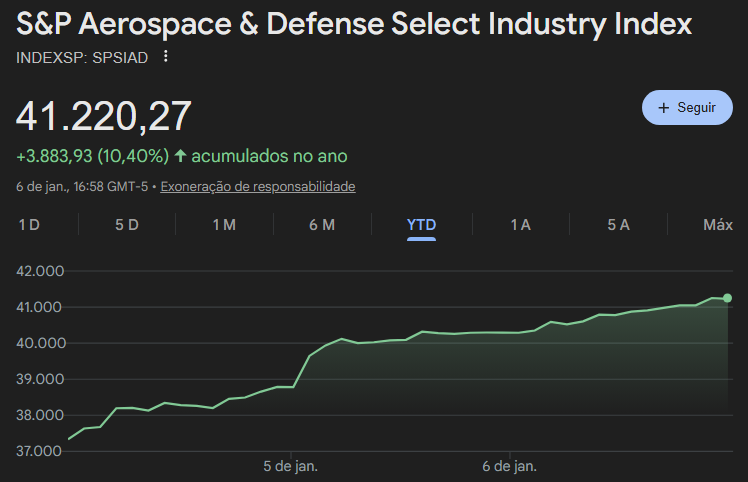
Task: Open the three-dot menu beside SPSIAD
Action: click(166, 57)
